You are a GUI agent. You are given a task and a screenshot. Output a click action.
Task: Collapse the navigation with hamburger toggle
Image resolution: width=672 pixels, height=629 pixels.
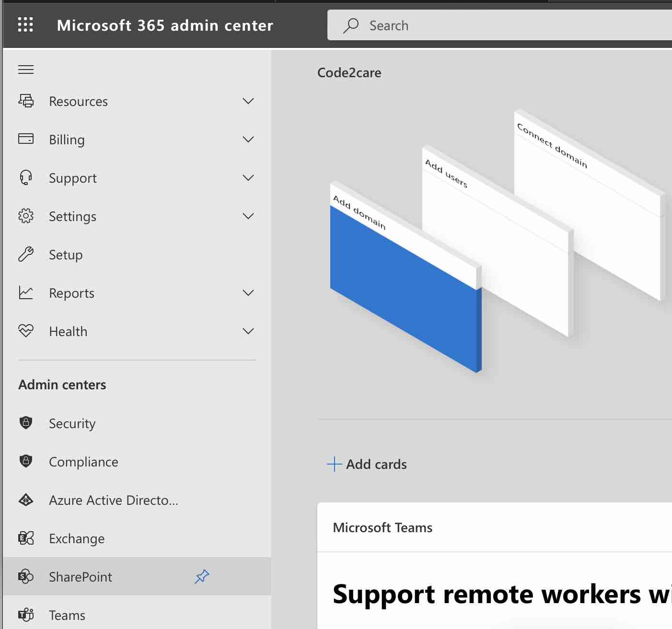(x=26, y=69)
